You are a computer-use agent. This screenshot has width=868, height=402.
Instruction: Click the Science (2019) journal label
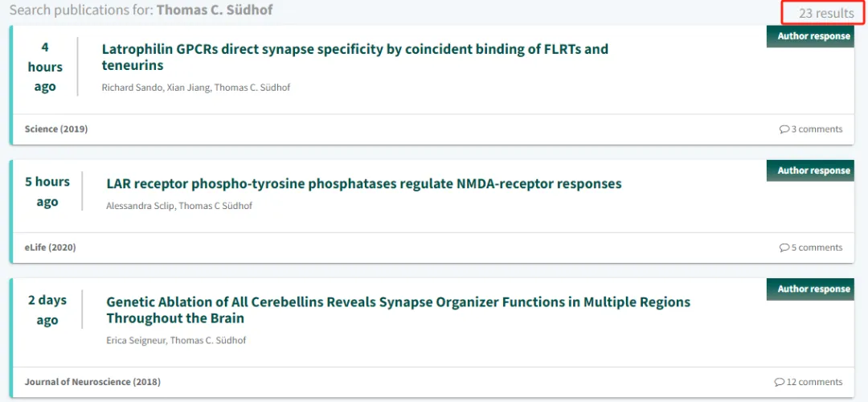[x=56, y=129]
